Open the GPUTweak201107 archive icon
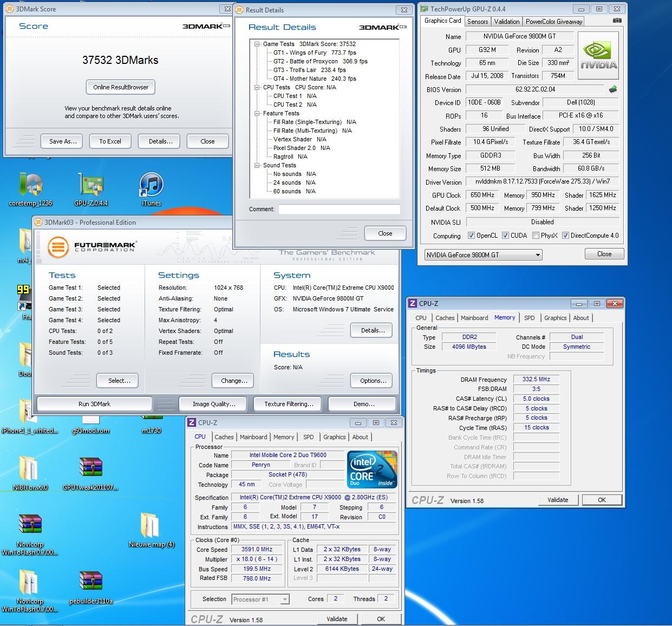672x626 pixels. tap(90, 473)
